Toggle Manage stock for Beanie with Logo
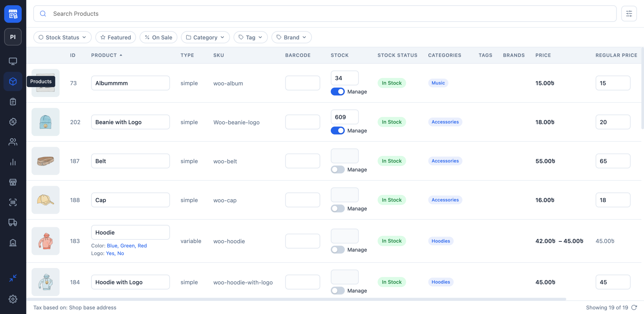The image size is (644, 314). point(338,130)
